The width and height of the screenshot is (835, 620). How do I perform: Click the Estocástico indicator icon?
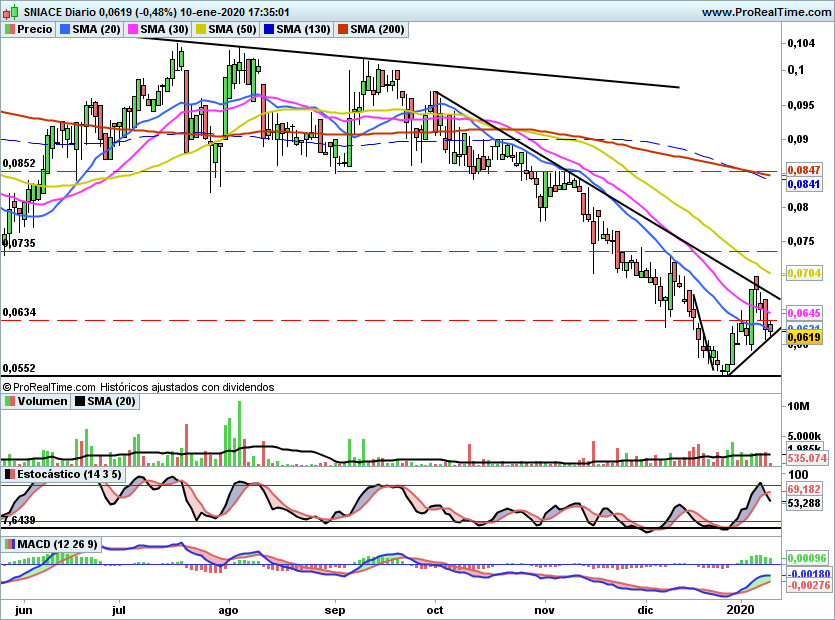pyautogui.click(x=10, y=473)
